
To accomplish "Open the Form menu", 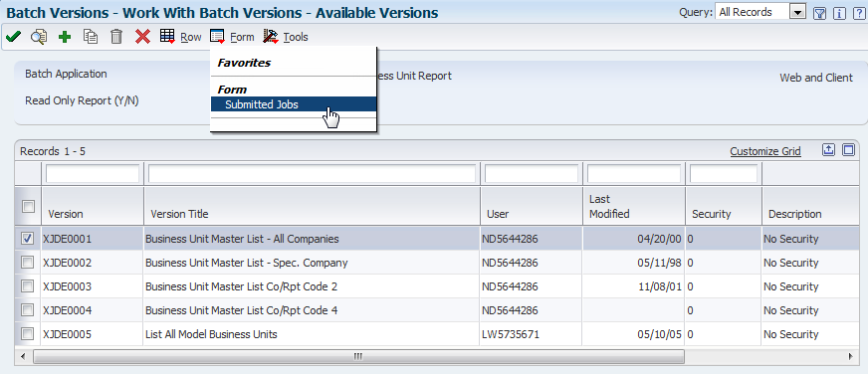I will (242, 37).
